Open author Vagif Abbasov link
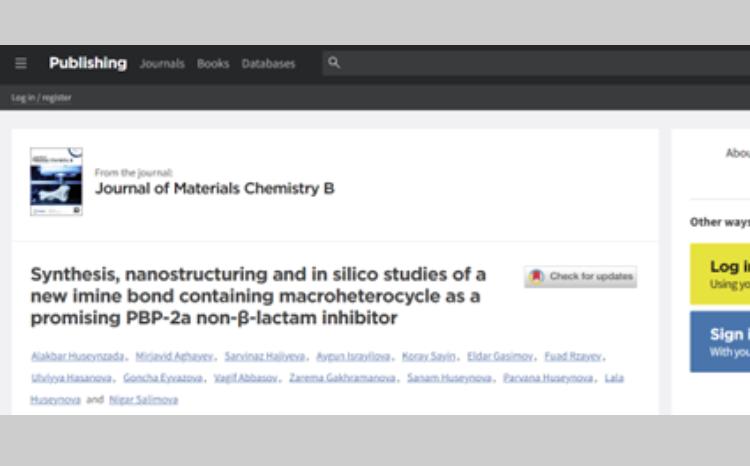 coord(245,378)
